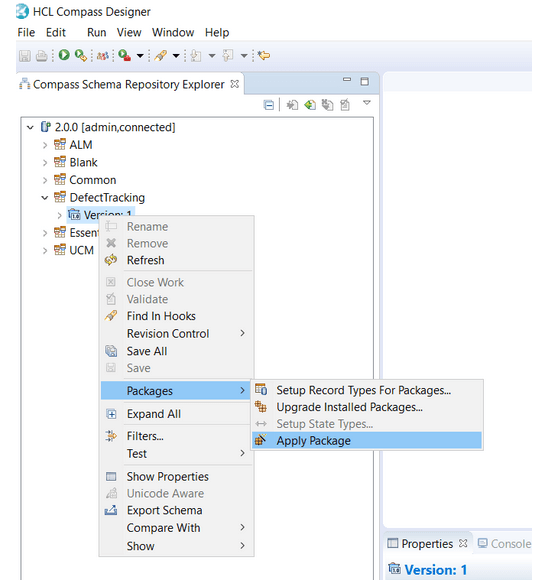This screenshot has height=580, width=542.
Task: Click the connect icon in explorer toolbar
Action: (292, 105)
